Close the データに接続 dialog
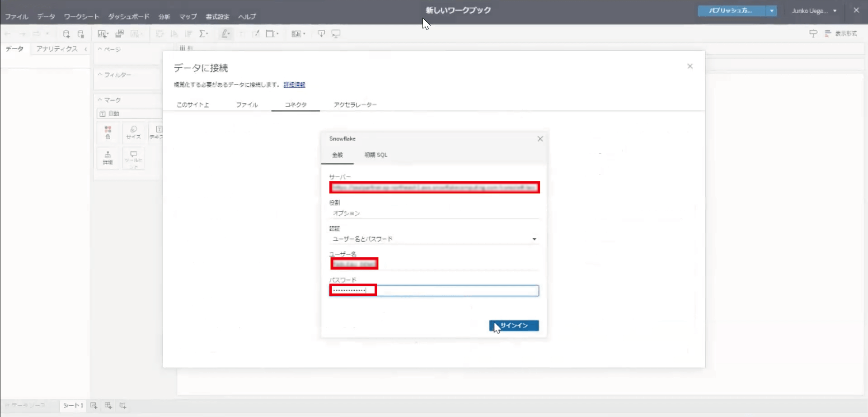The height and width of the screenshot is (417, 868). [x=690, y=66]
